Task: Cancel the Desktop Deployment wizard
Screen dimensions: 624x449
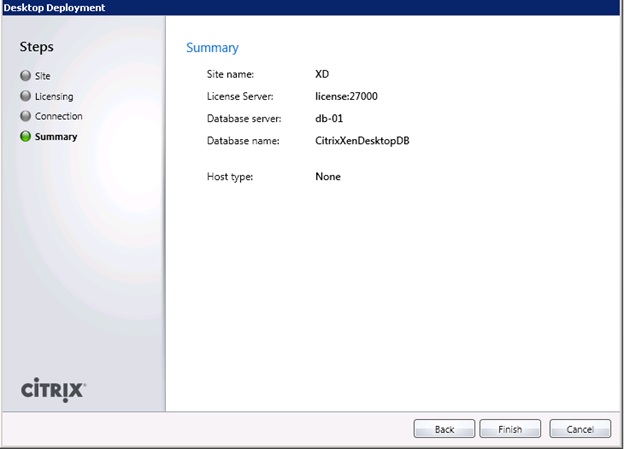Action: 580,429
